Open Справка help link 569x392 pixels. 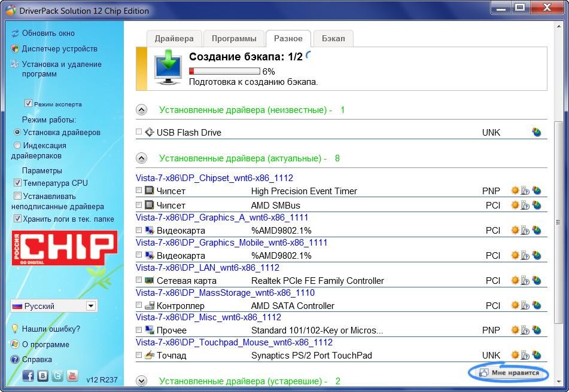[x=36, y=359]
